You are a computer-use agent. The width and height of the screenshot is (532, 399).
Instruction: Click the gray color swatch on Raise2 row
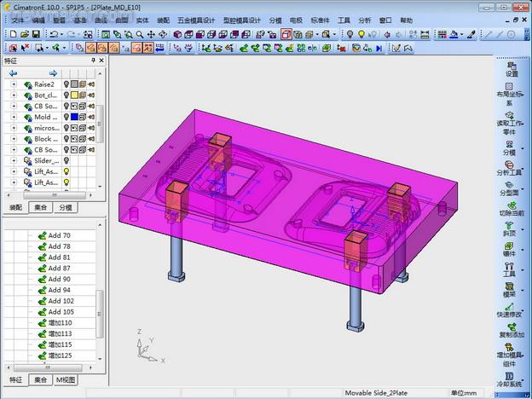[74, 84]
